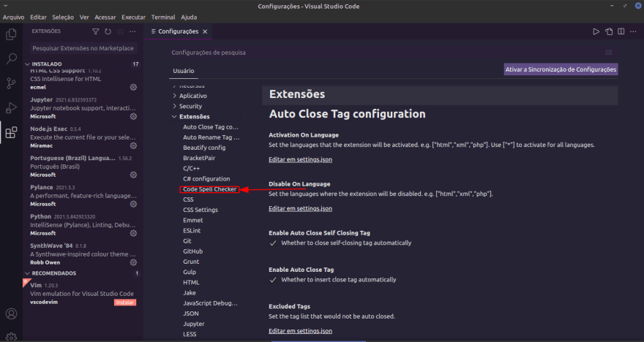Open window menu at title bar left
The height and width of the screenshot is (342, 644).
tap(6, 6)
